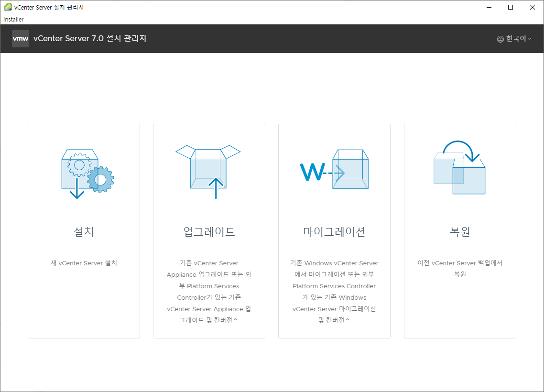This screenshot has height=392, width=544.
Task: Click the '기존 Windows vCenter Server' migration description
Action: [334, 292]
